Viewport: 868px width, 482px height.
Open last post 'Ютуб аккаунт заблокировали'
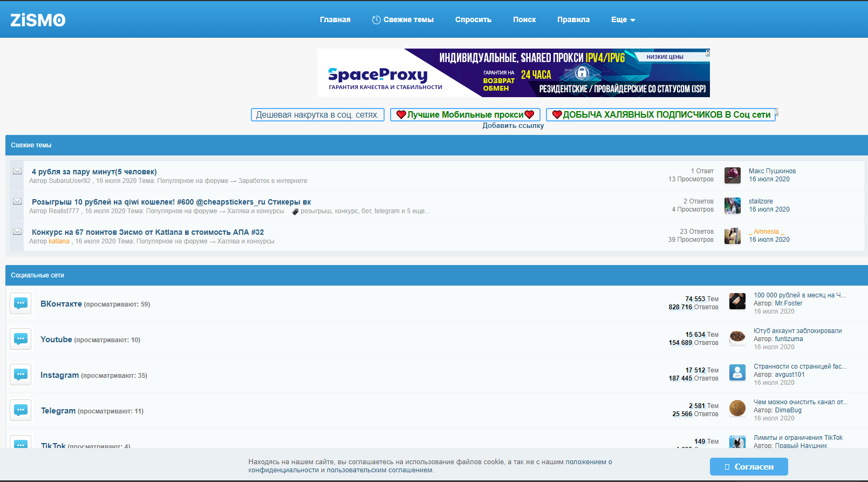pos(797,331)
